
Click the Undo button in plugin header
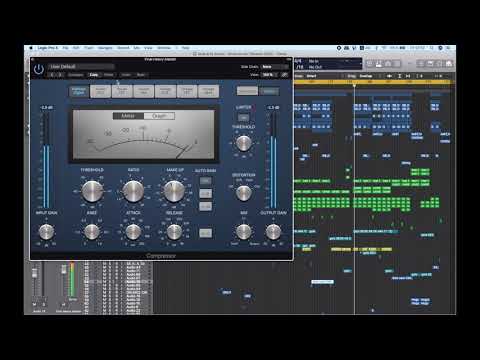point(126,75)
